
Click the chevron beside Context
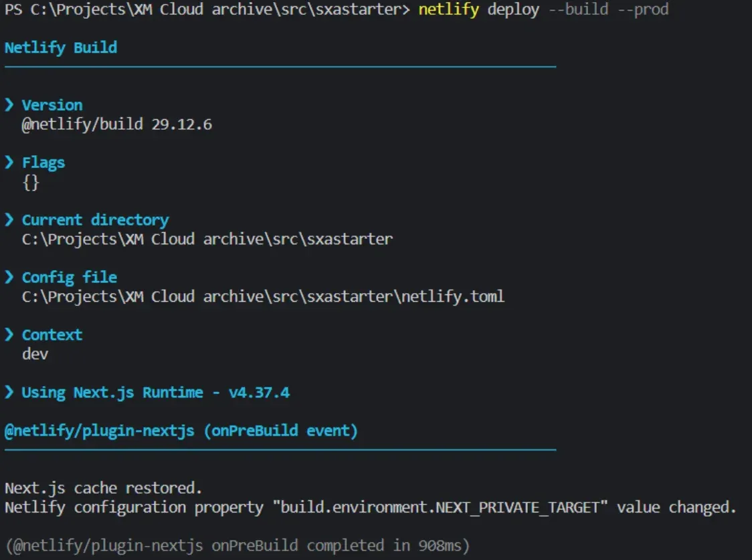pyautogui.click(x=9, y=335)
